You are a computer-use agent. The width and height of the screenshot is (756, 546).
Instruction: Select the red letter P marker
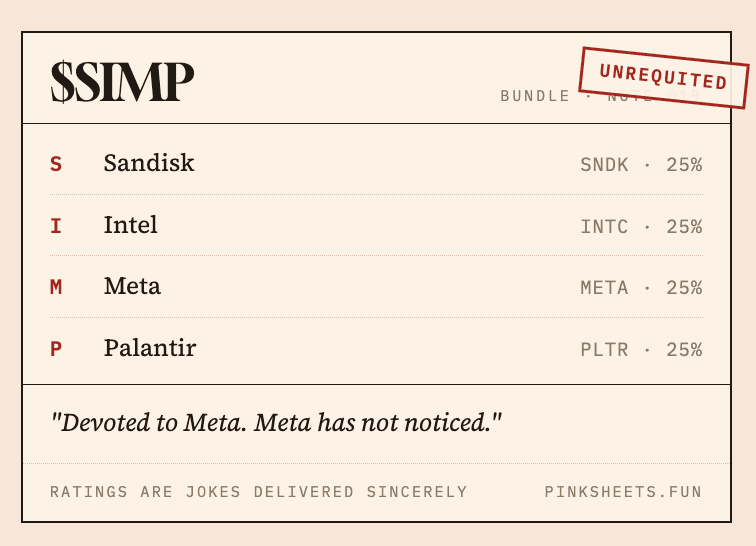coord(56,349)
